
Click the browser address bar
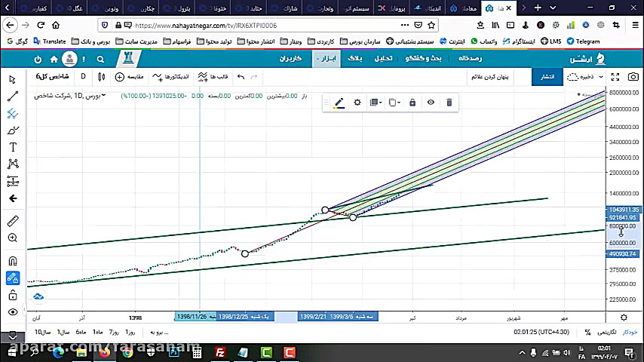pos(267,26)
